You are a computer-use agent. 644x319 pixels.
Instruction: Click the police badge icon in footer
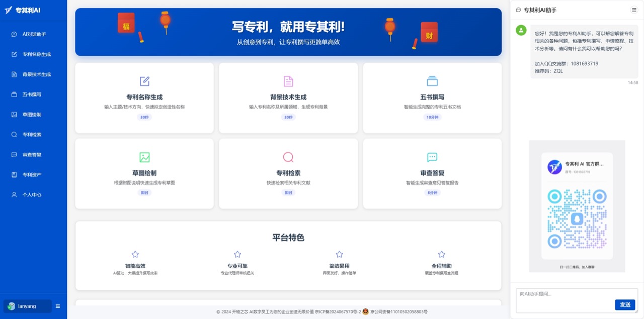click(366, 311)
